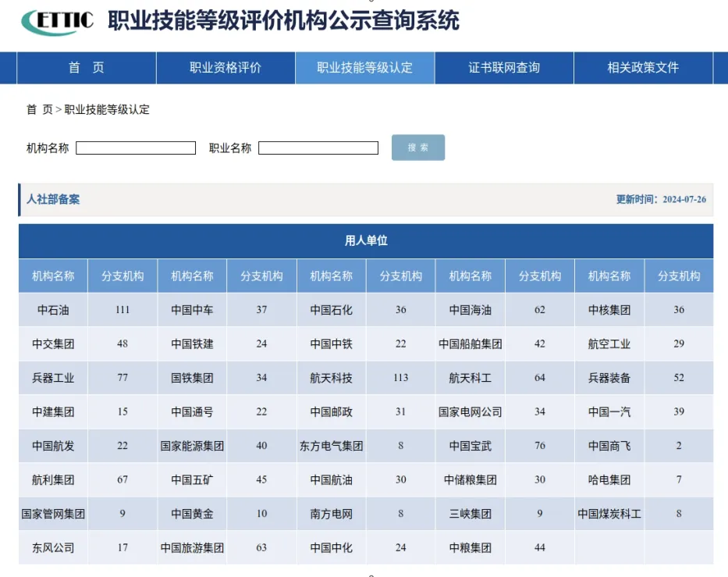Click the CETTIC logo
The image size is (728, 577).
pyautogui.click(x=58, y=22)
